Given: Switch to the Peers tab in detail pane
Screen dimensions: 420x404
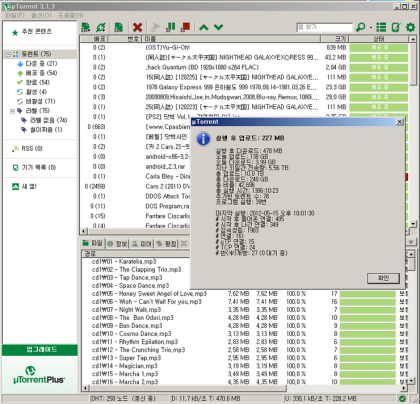Looking at the screenshot, I should 142,244.
